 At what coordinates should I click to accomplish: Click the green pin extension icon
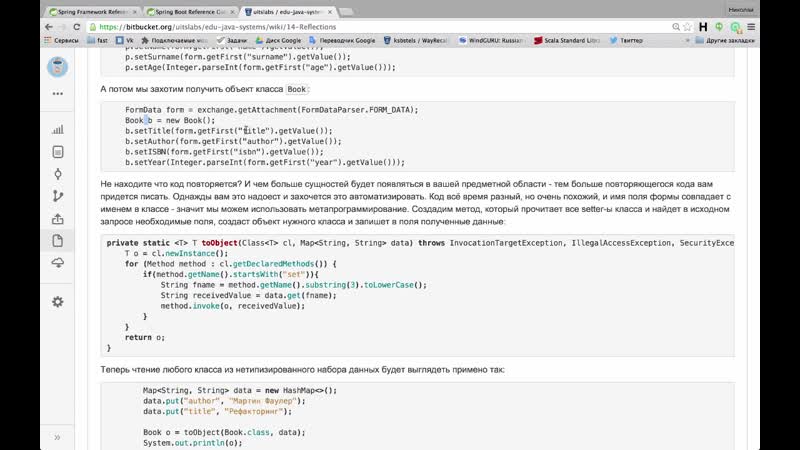tap(719, 27)
